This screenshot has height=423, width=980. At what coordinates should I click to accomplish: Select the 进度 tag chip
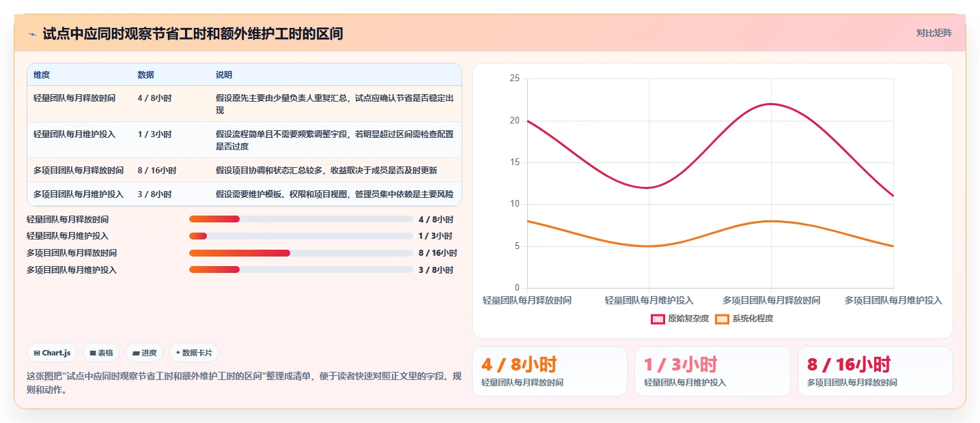[x=144, y=353]
